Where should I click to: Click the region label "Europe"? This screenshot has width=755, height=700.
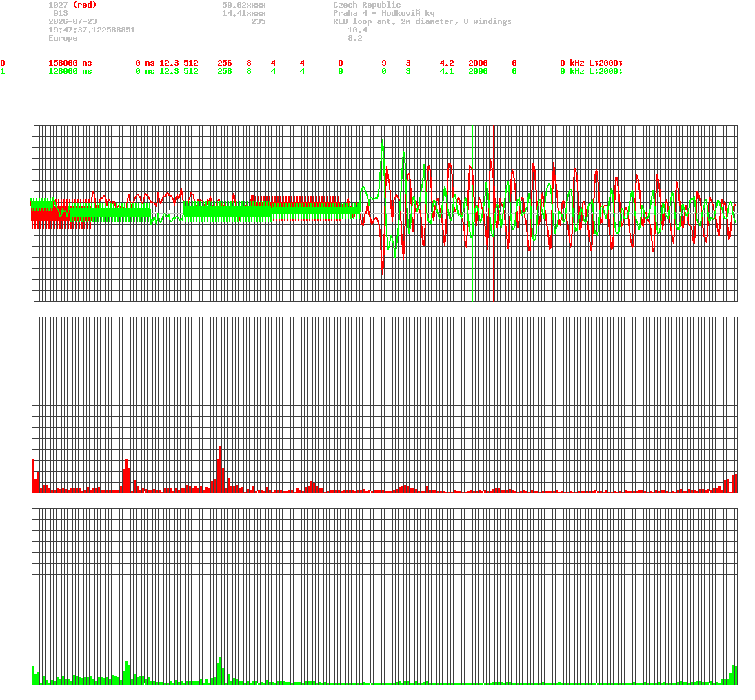[x=63, y=38]
